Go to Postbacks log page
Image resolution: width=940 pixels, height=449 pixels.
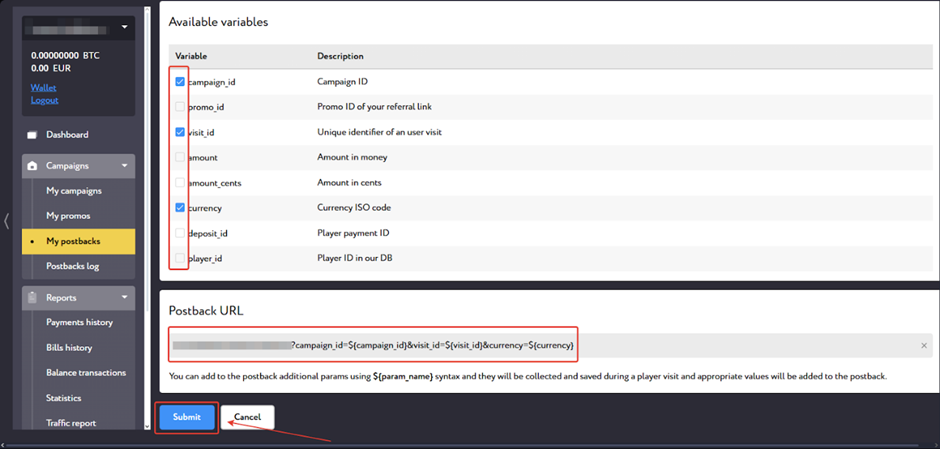(x=73, y=266)
